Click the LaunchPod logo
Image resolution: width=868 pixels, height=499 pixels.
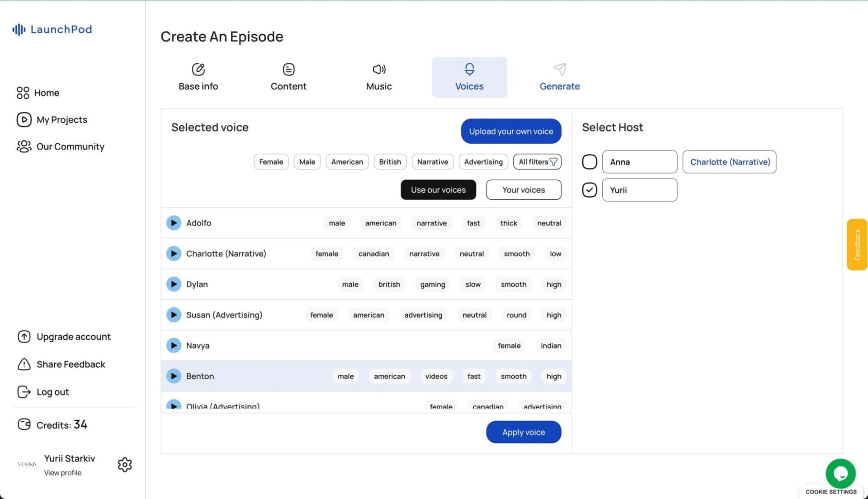coord(52,29)
